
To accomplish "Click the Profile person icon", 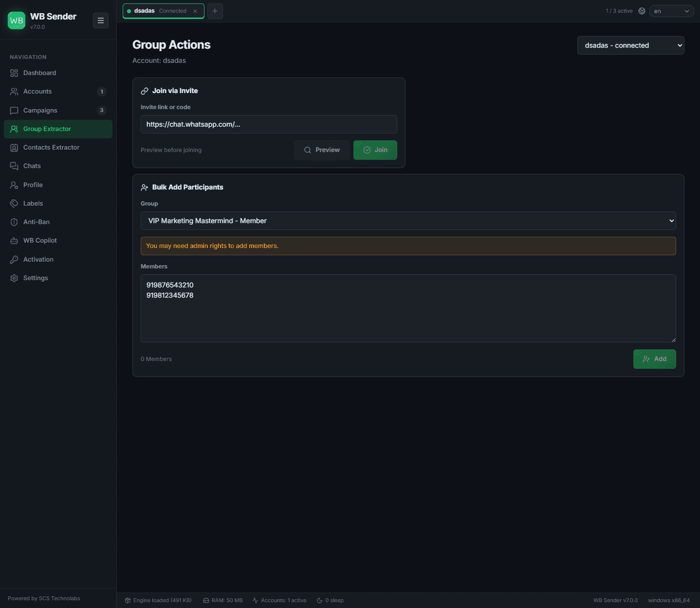I will coord(14,185).
